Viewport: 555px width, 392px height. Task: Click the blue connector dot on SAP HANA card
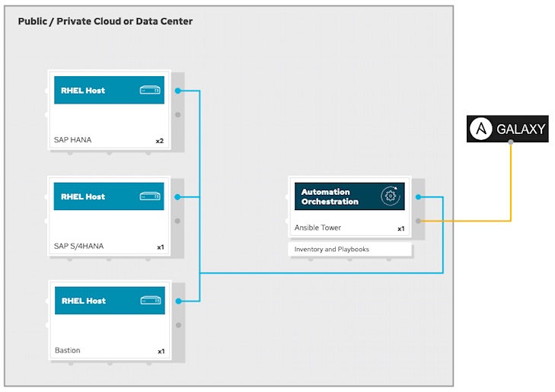pyautogui.click(x=177, y=91)
